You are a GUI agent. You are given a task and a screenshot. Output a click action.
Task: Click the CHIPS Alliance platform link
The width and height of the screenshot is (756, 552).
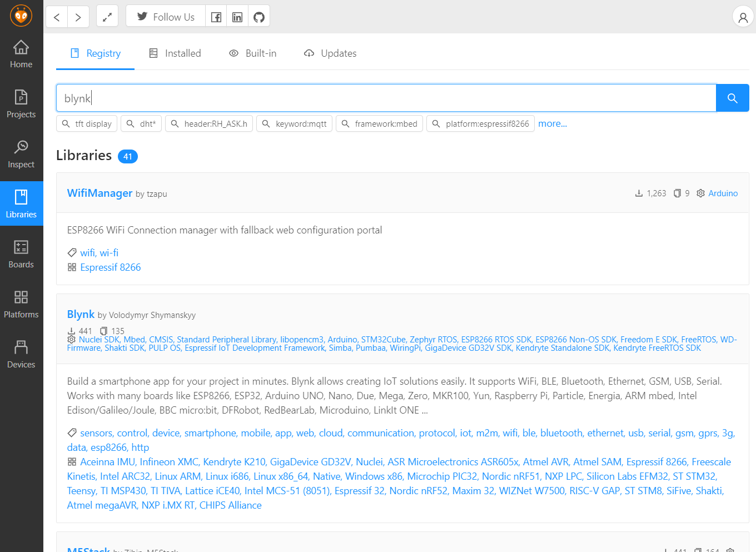(231, 505)
